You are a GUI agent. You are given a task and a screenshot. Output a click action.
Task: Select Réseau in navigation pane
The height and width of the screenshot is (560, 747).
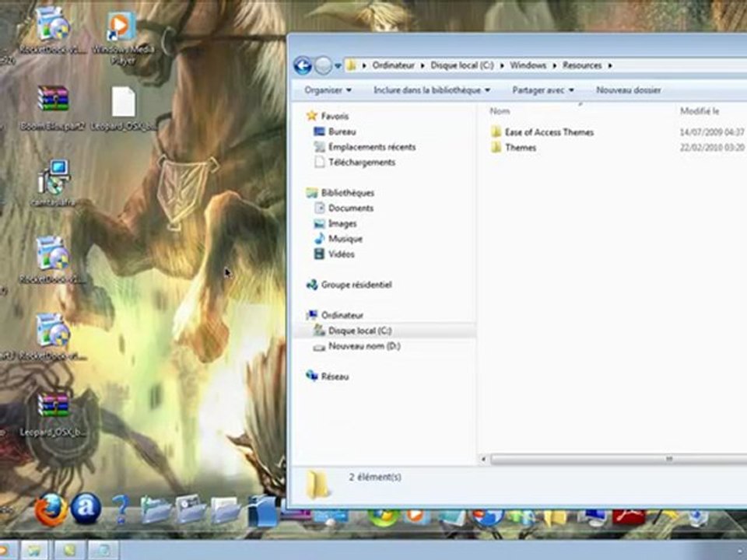coord(335,376)
